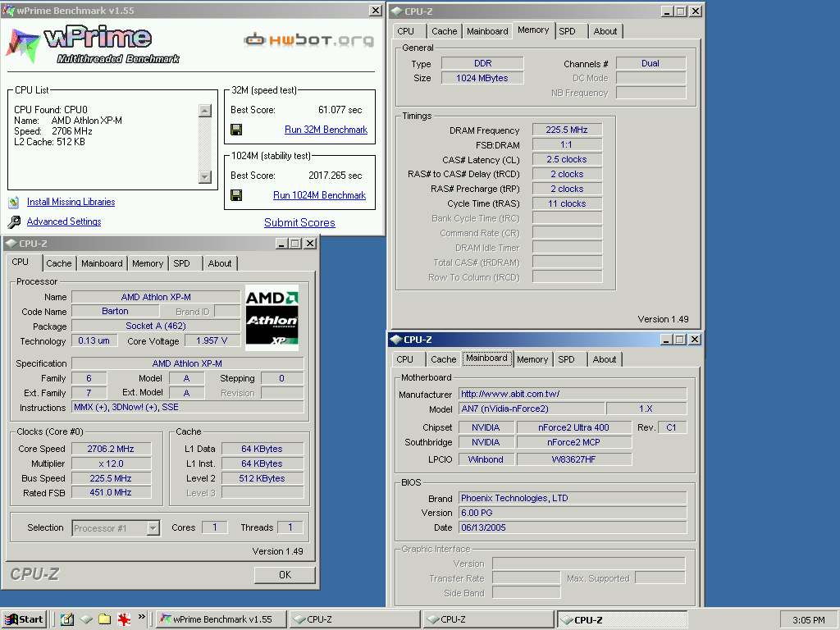Click CAS# Latency value 2.5 clocks
Screen dimensions: 840x630
point(567,159)
